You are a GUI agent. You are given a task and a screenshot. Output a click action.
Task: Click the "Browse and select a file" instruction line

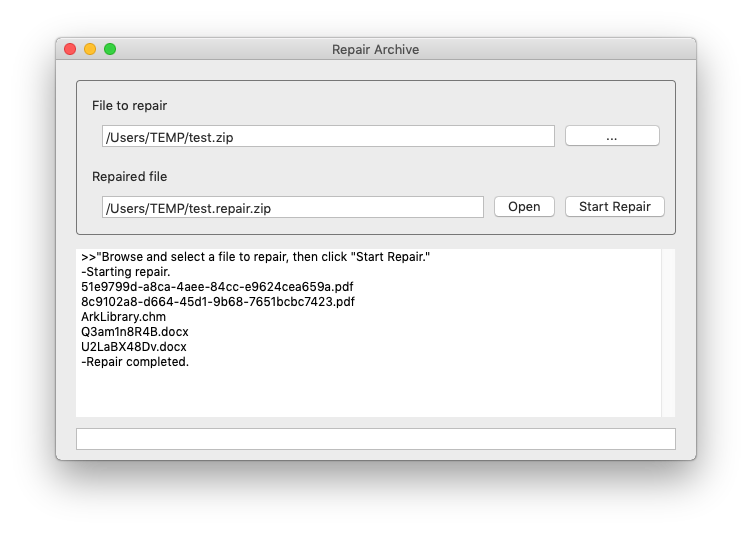[256, 257]
